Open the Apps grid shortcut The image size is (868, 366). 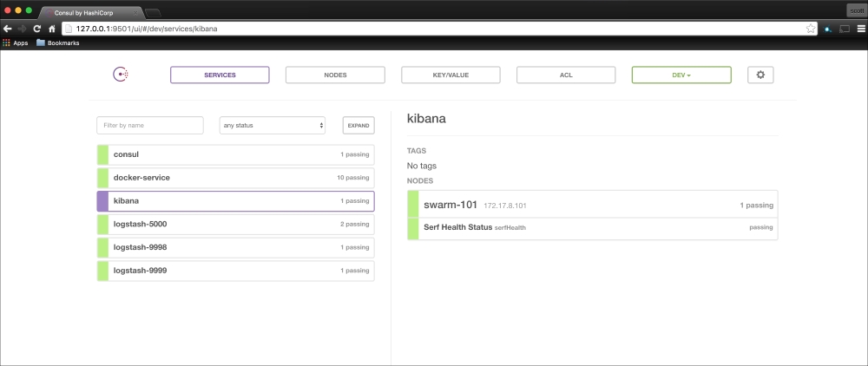coord(15,42)
